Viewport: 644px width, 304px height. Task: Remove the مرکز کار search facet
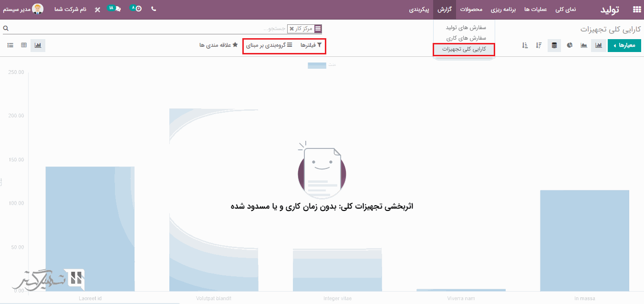(x=291, y=29)
